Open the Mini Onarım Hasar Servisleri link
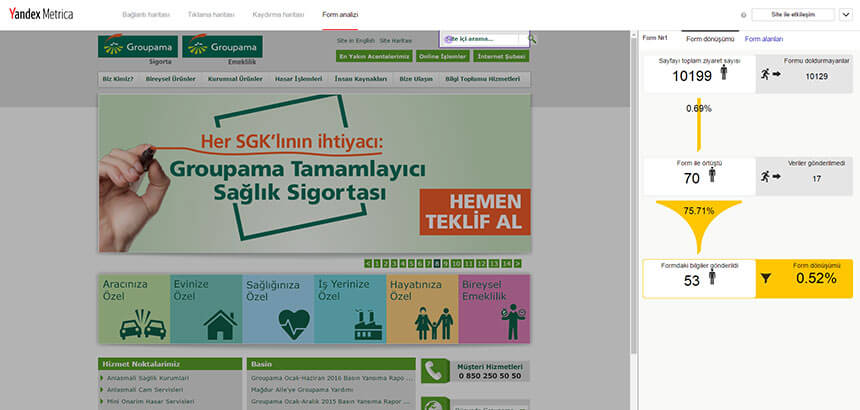 [x=150, y=401]
